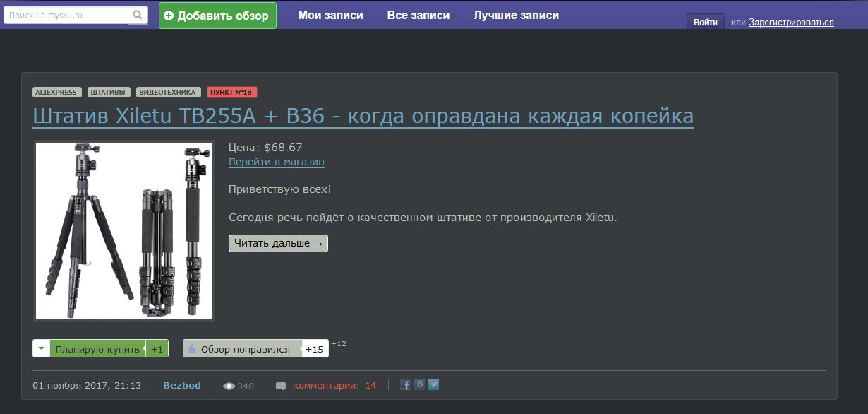Share the review via the VK icon

pos(419,384)
